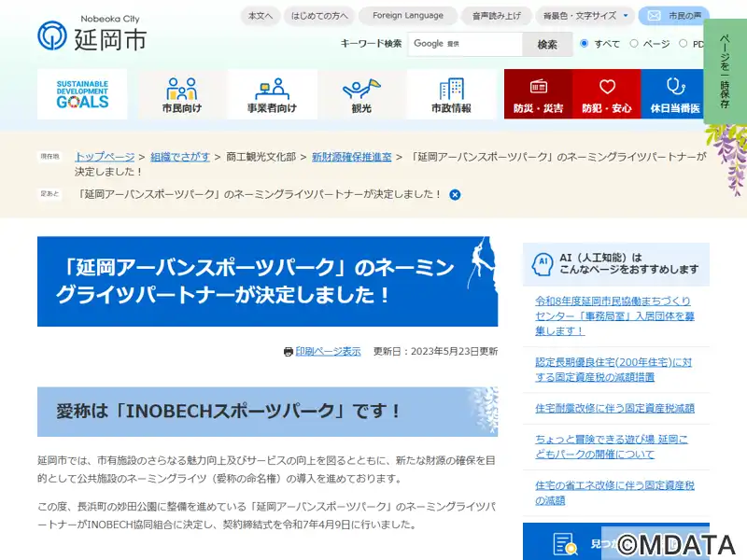
Task: Open the SDGs Sustainable Development Goals banner
Action: 82,94
